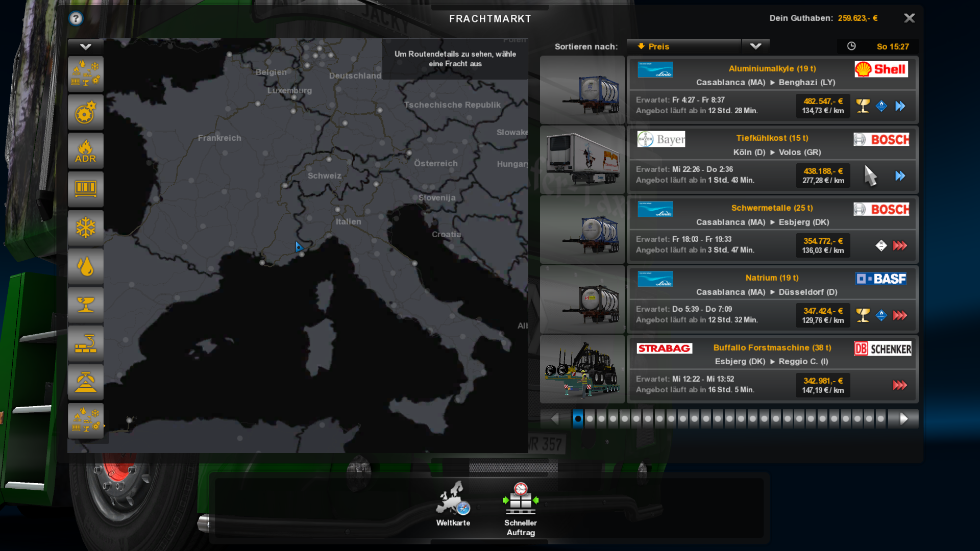Click blue ADR diamond on Aluminiumalkyle job
The height and width of the screenshot is (551, 980).
click(x=881, y=106)
